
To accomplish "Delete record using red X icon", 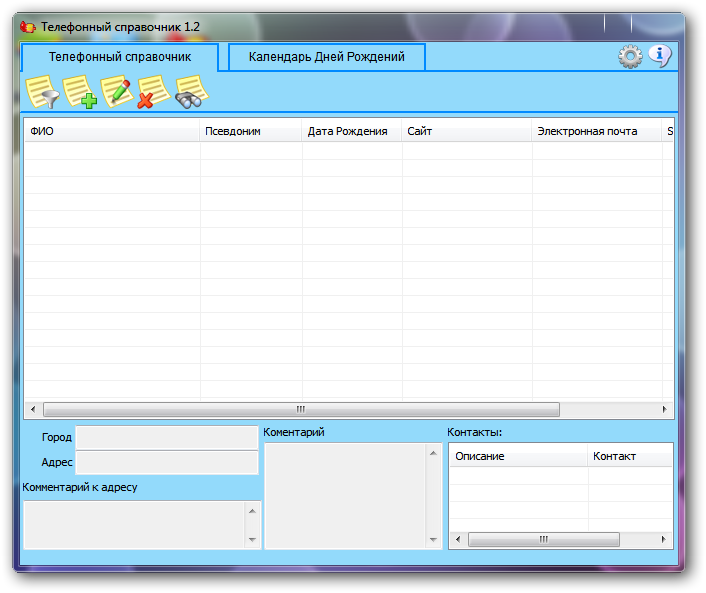I will (153, 93).
